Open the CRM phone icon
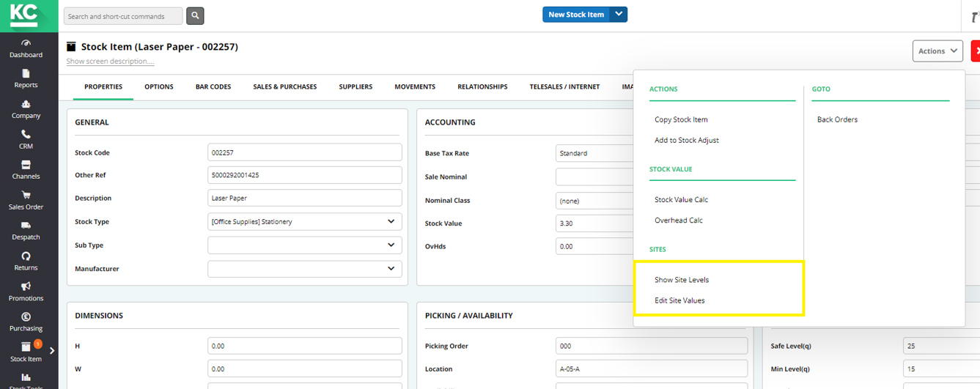The width and height of the screenshot is (980, 389). [x=26, y=135]
